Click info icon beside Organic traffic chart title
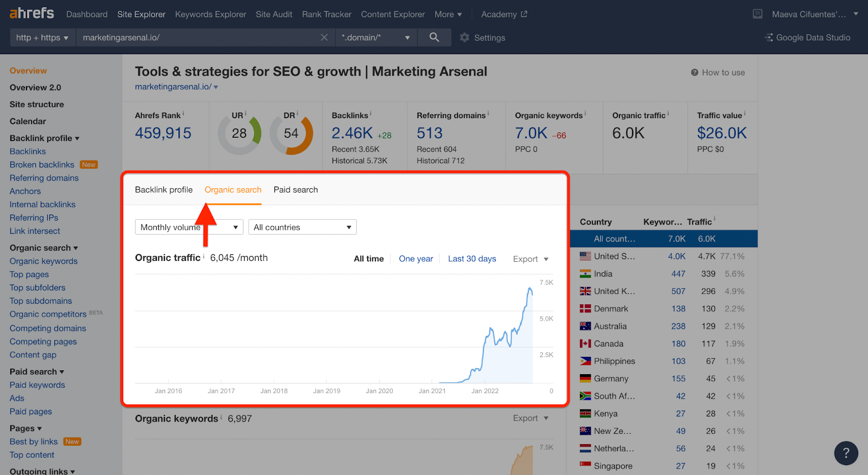This screenshot has height=475, width=868. pyautogui.click(x=204, y=256)
